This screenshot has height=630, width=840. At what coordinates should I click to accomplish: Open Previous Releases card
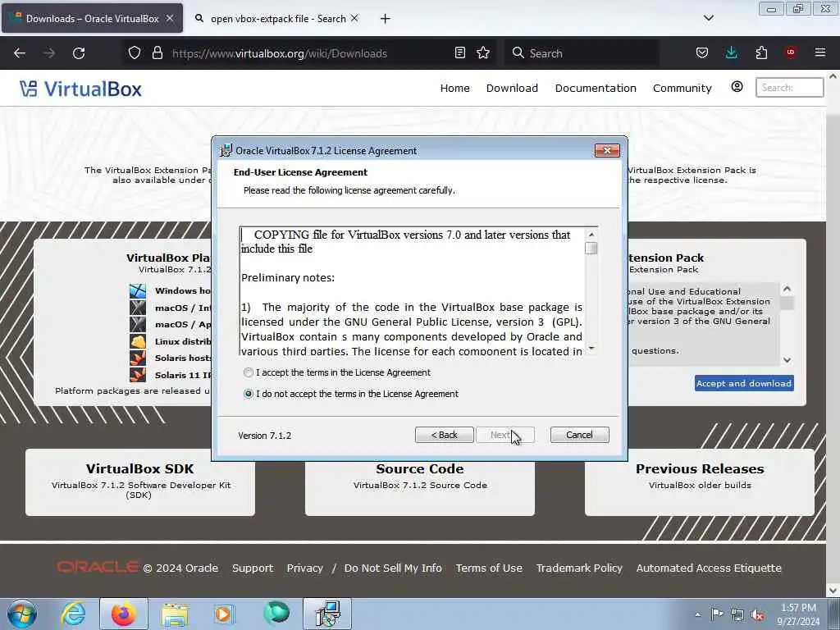pos(700,482)
